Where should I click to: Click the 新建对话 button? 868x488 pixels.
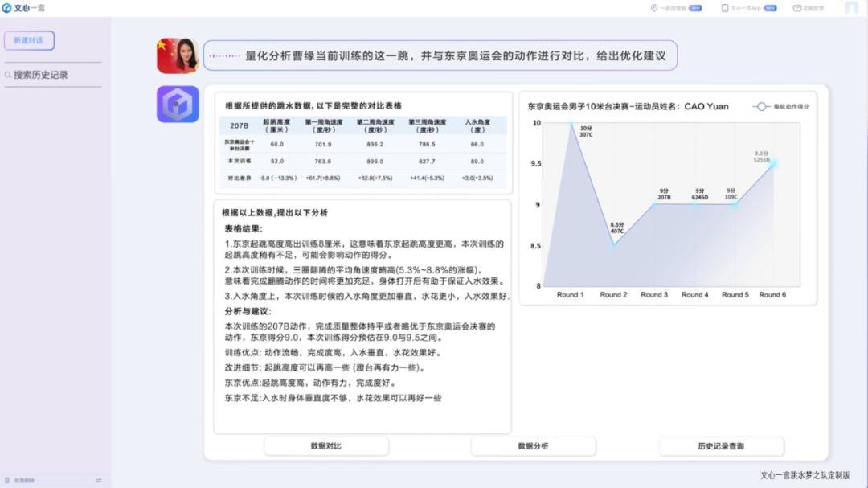click(29, 40)
